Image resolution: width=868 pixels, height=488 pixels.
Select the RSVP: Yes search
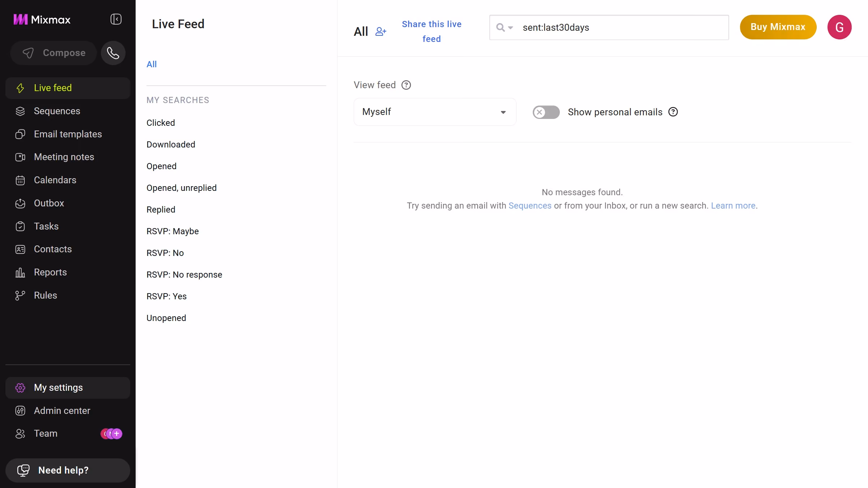(x=166, y=296)
